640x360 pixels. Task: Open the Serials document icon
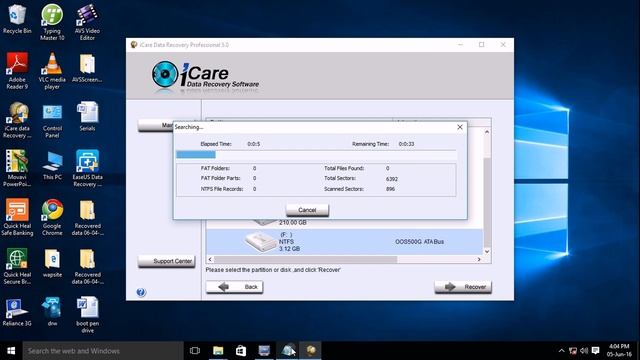point(87,116)
